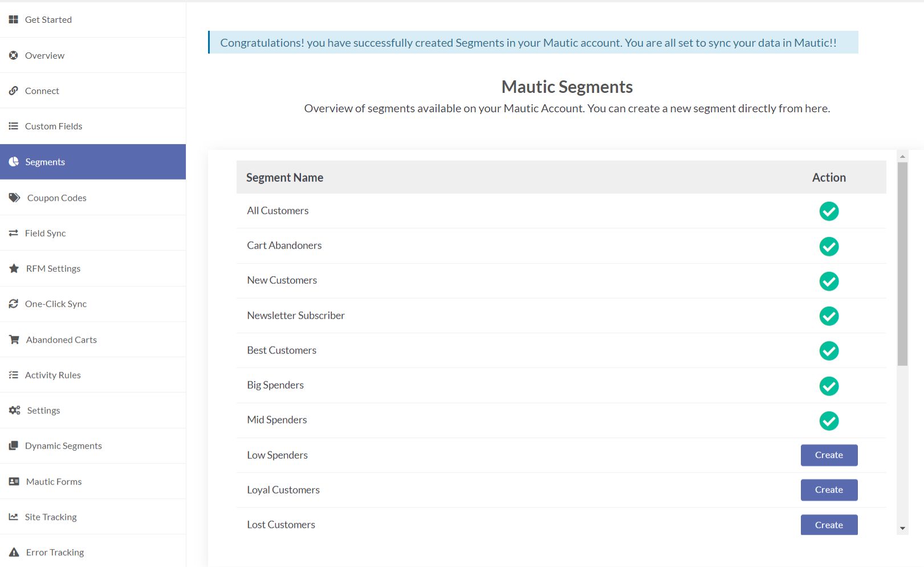Click the Connect link icon

13,91
